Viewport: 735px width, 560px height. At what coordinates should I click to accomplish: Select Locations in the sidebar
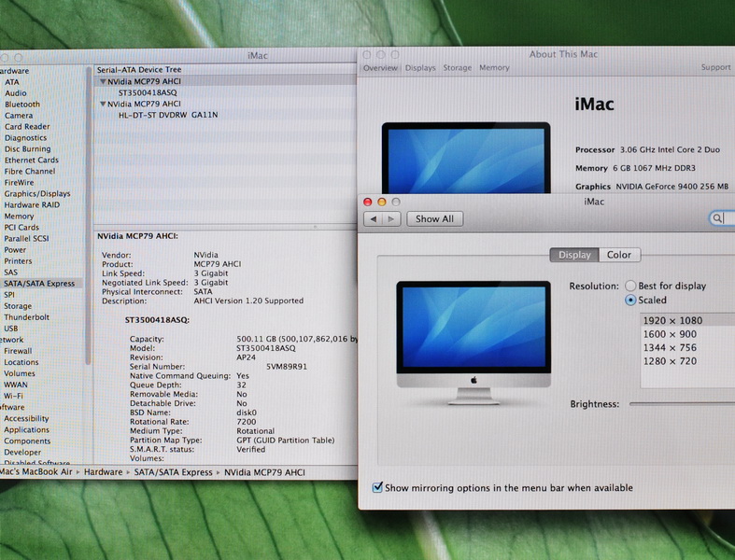pyautogui.click(x=21, y=362)
